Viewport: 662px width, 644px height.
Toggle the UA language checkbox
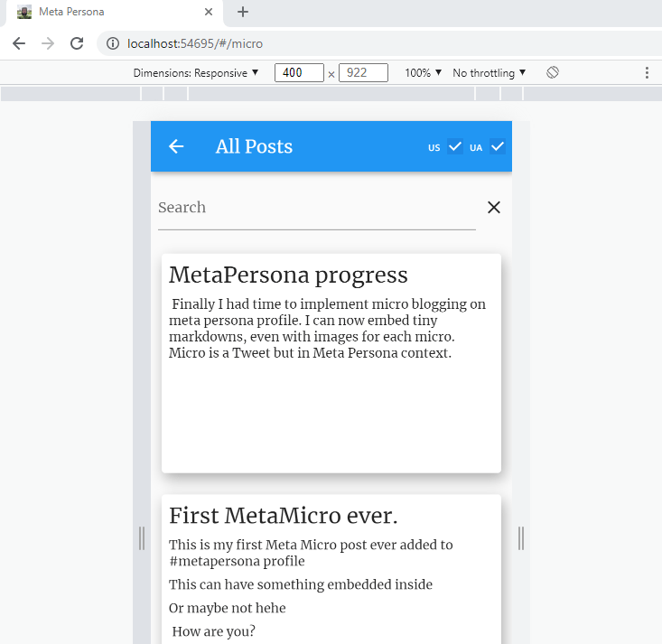(497, 146)
